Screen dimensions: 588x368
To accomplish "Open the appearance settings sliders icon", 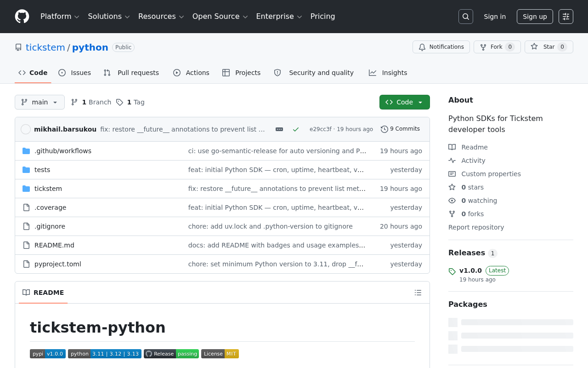I will tap(566, 17).
